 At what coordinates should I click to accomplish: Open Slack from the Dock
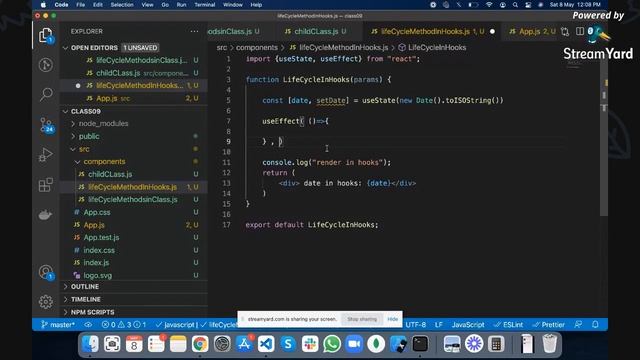[x=310, y=344]
